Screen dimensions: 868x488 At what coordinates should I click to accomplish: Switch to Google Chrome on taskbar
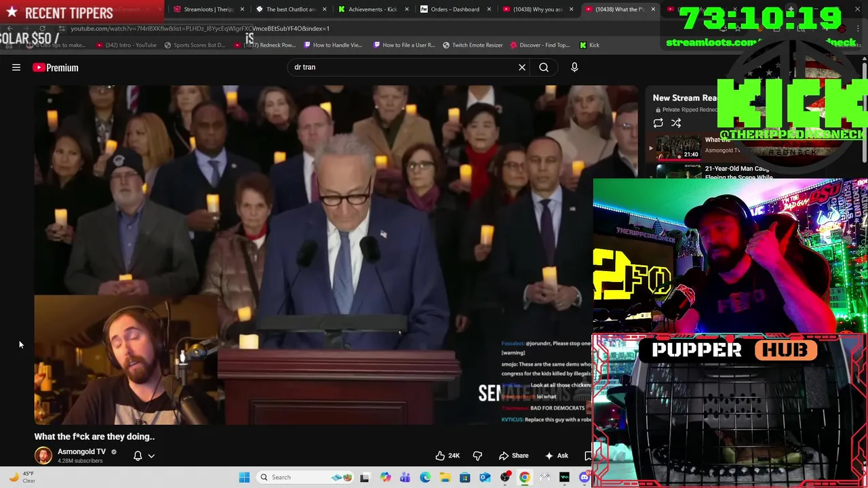(525, 477)
